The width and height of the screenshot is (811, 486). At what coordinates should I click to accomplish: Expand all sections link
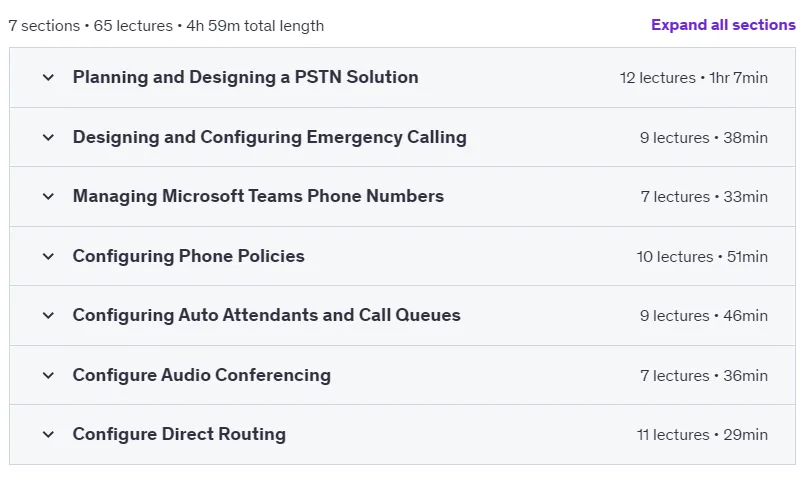tap(723, 25)
